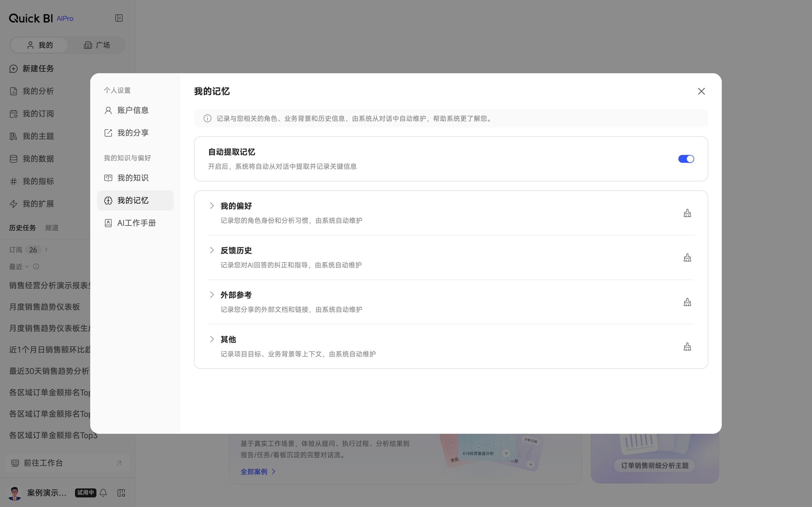Expand the 其他 section
The height and width of the screenshot is (507, 812).
click(212, 339)
